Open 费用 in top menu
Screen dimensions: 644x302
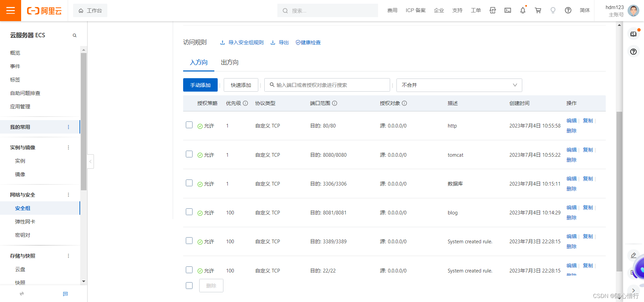[392, 10]
